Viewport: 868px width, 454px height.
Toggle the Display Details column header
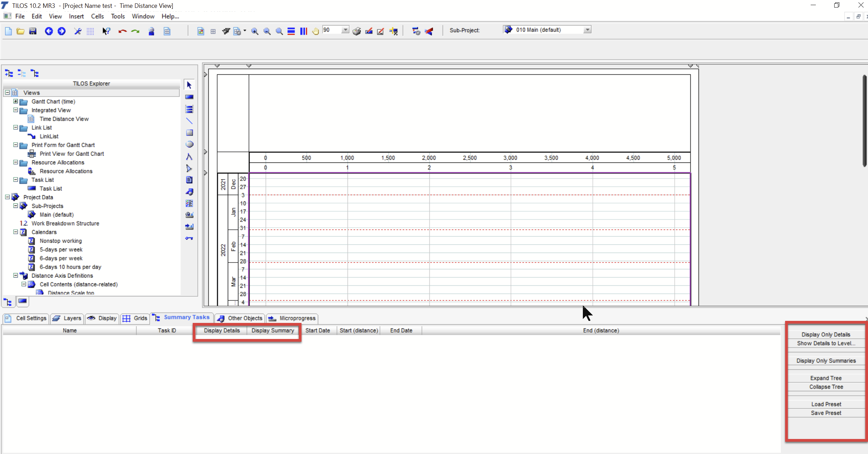[222, 330]
